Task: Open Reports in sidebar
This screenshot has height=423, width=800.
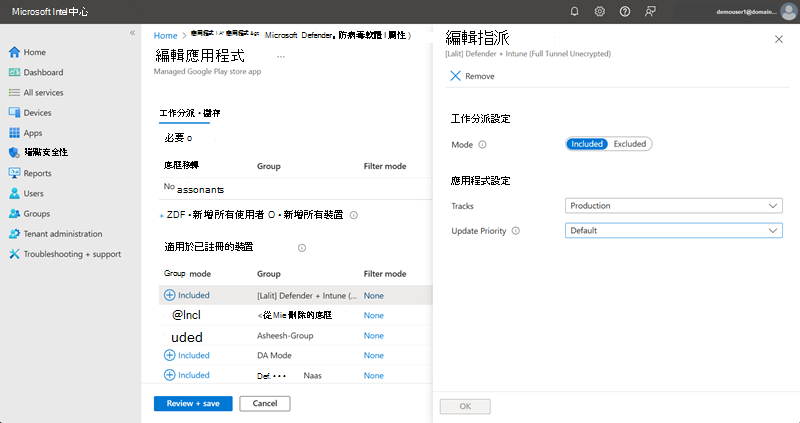Action: (x=37, y=173)
